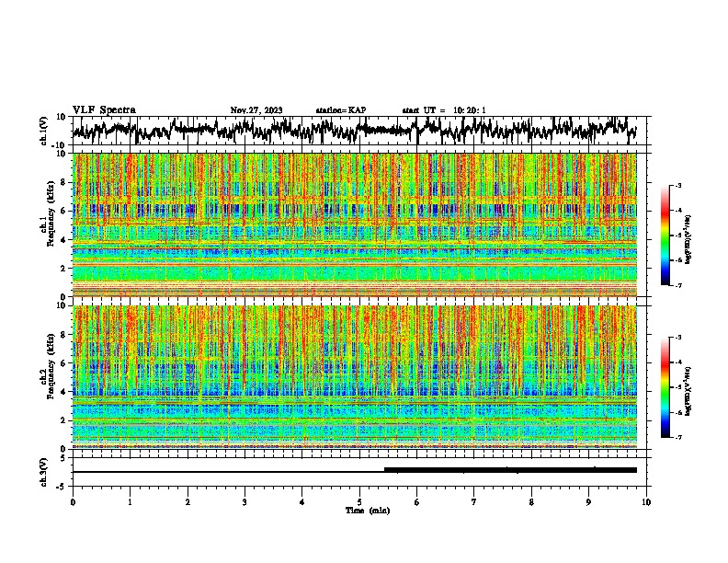Select the date text 'Nov.27, 2023'
The image size is (728, 563).
[256, 110]
